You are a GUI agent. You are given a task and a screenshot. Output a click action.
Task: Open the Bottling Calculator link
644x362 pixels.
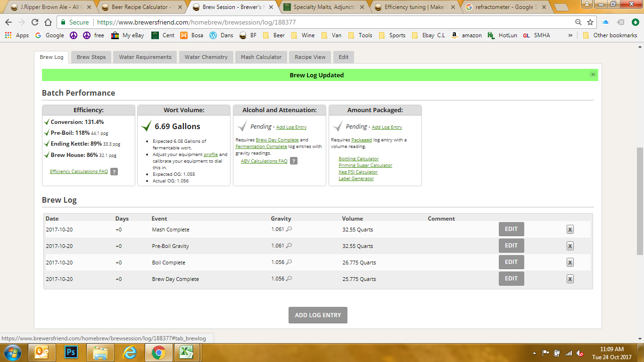tap(358, 159)
